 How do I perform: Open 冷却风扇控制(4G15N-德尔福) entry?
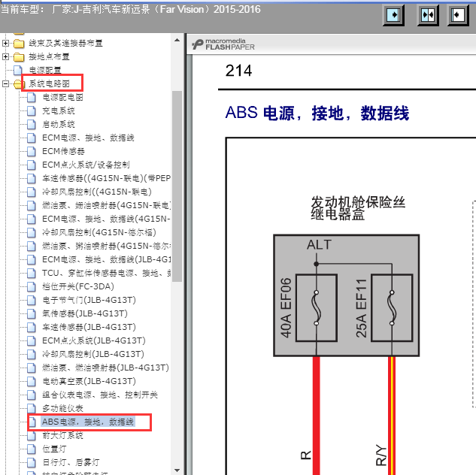coord(99,233)
